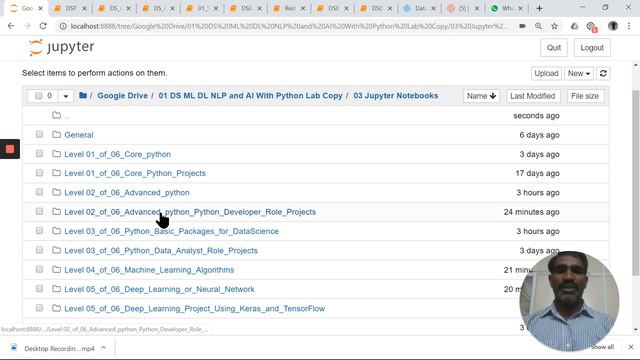The width and height of the screenshot is (640, 360).
Task: Click the Quit button
Action: (554, 48)
